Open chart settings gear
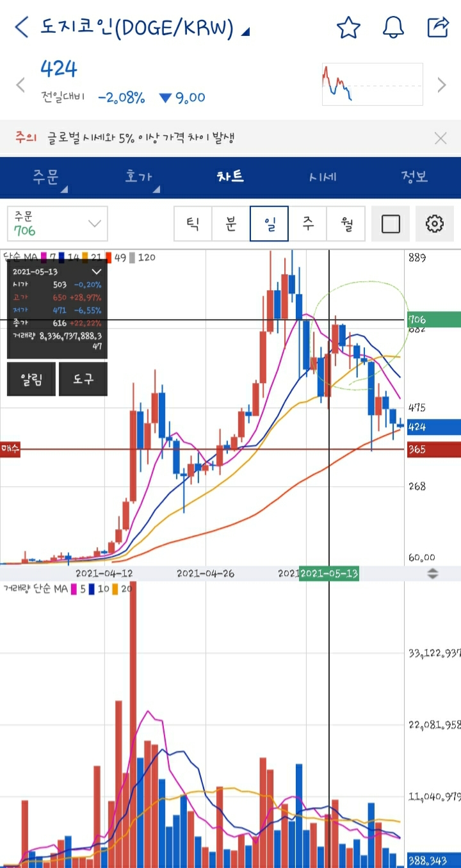461x868 pixels. tap(435, 224)
